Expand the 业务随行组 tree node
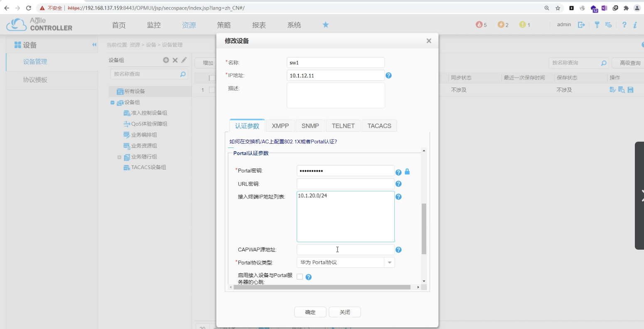Viewport: 644px width, 329px height. click(119, 157)
